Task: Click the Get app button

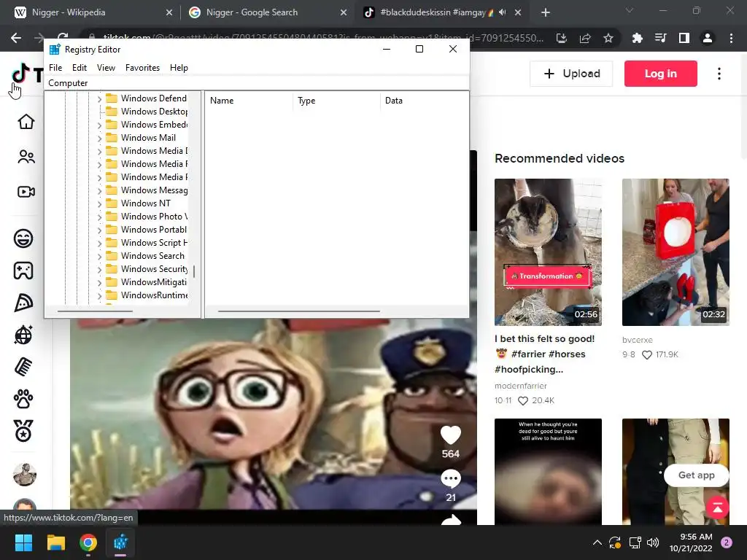Action: pos(696,475)
